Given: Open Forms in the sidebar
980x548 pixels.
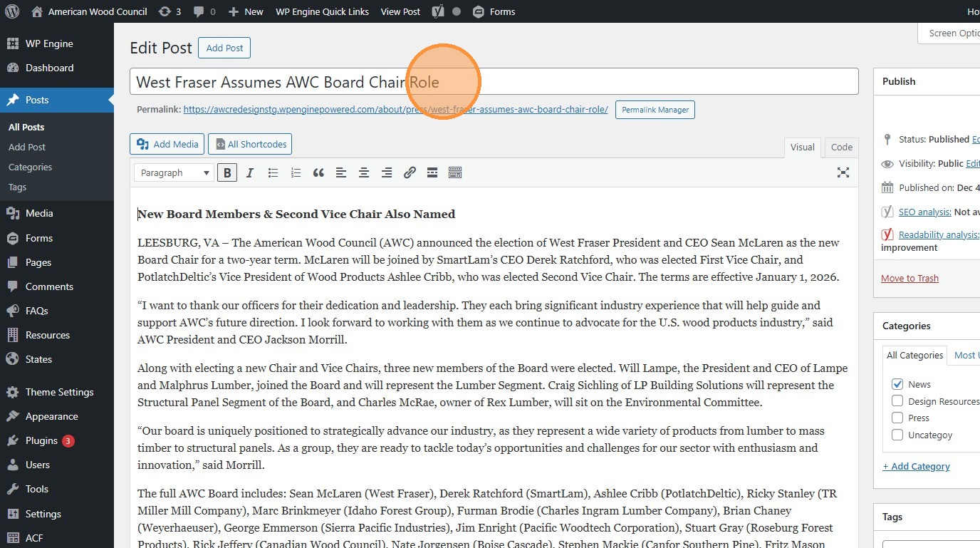Looking at the screenshot, I should (x=57, y=238).
